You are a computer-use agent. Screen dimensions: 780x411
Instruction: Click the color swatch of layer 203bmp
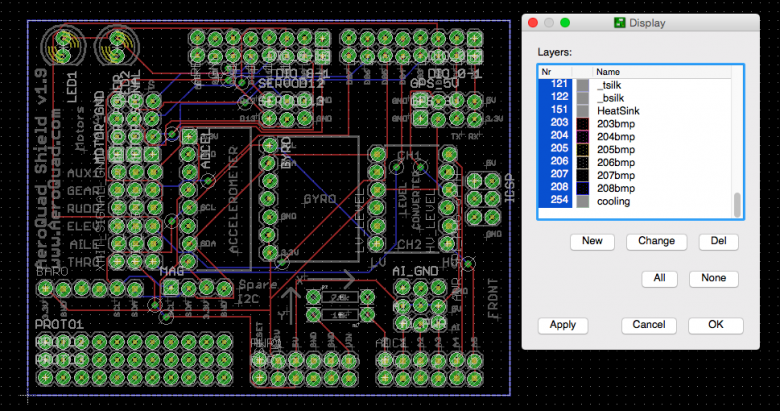[583, 122]
